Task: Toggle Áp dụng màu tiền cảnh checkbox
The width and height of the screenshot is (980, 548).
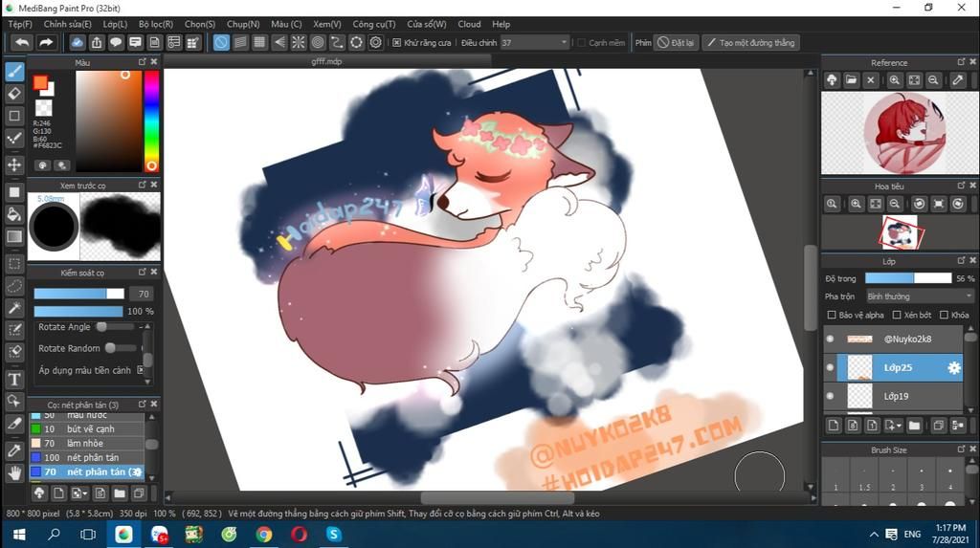Action: pyautogui.click(x=140, y=370)
